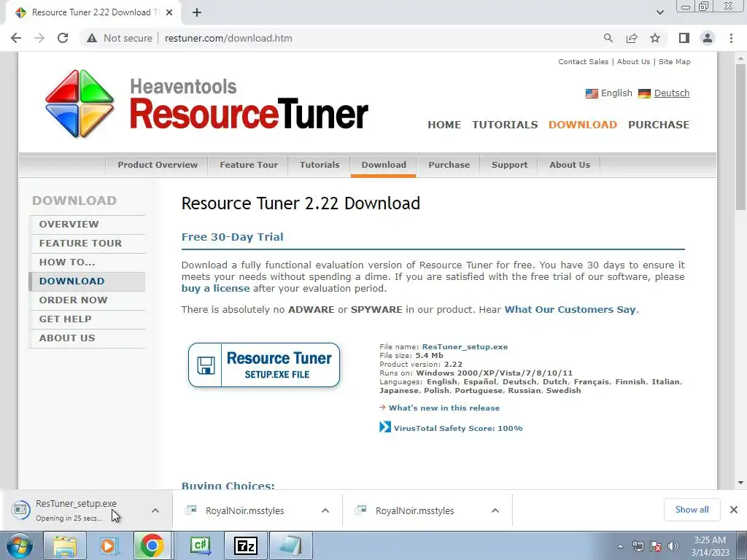
Task: Click the ResTuner_setup.exe download file icon
Action: (x=20, y=510)
